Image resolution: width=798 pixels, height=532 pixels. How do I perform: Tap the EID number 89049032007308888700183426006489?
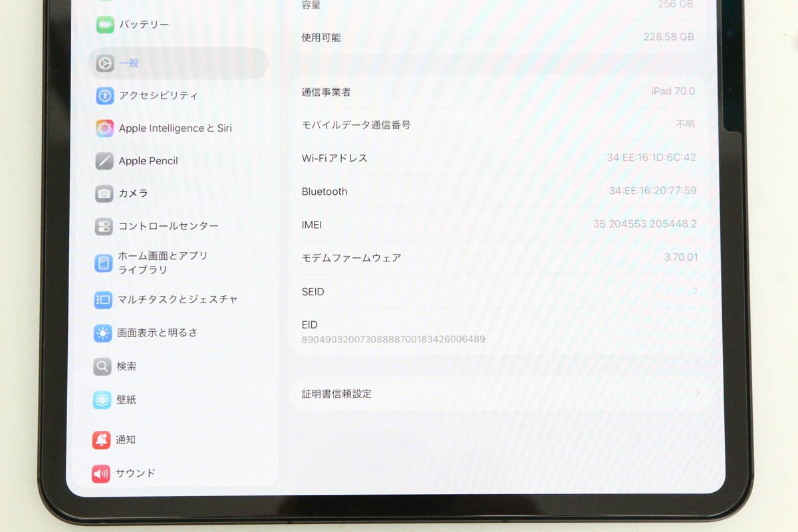pyautogui.click(x=393, y=339)
